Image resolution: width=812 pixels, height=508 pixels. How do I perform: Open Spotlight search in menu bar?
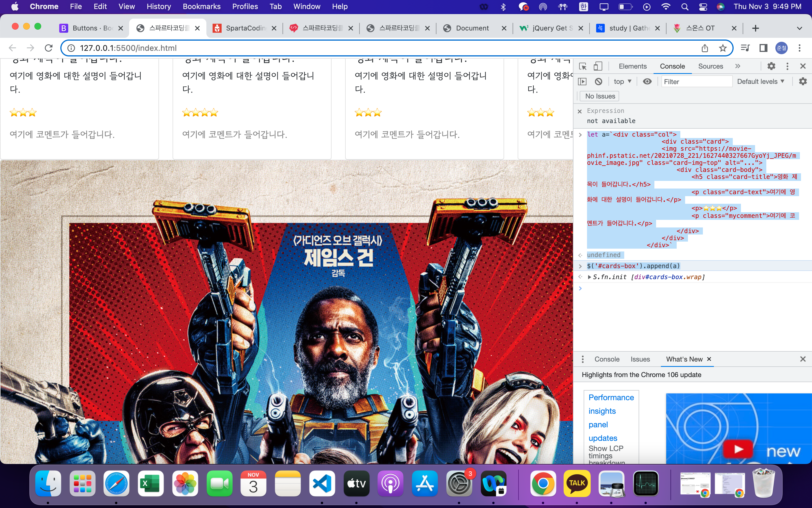click(x=685, y=6)
